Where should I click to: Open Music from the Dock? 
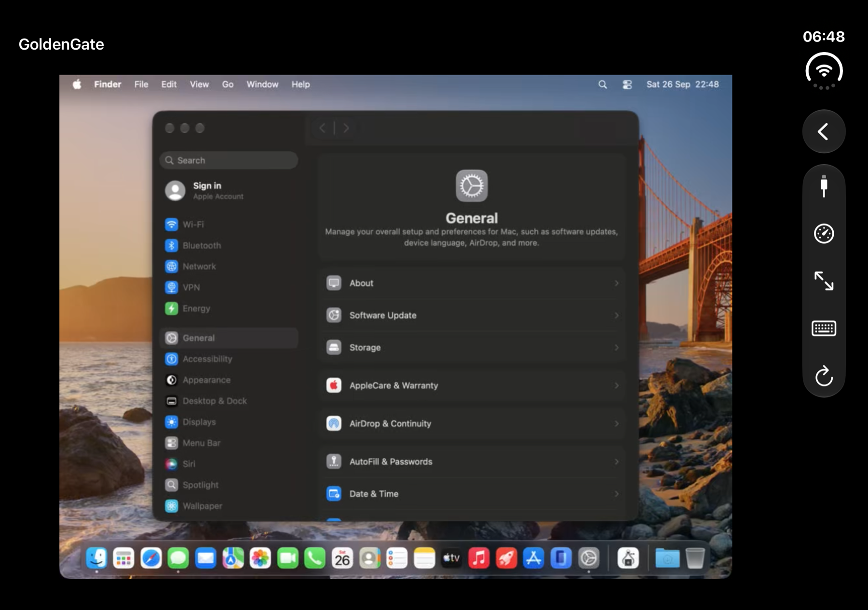[x=479, y=558]
